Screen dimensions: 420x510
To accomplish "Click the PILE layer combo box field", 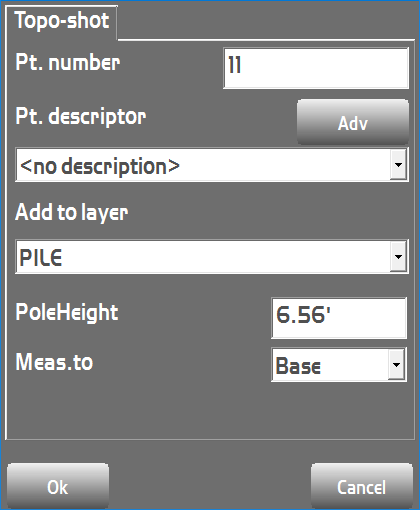I will 212,257.
